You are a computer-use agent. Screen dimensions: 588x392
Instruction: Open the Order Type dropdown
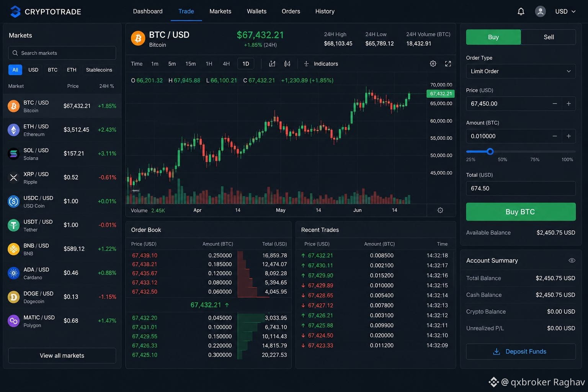(x=521, y=71)
